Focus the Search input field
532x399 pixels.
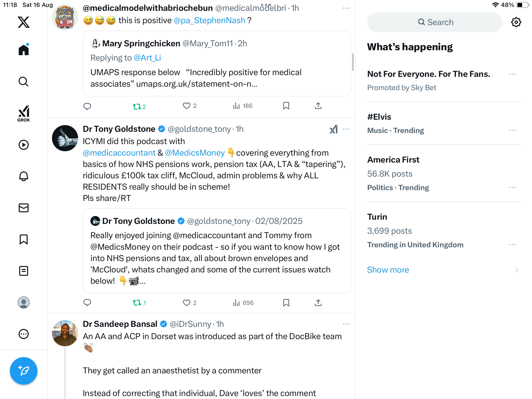pyautogui.click(x=435, y=22)
